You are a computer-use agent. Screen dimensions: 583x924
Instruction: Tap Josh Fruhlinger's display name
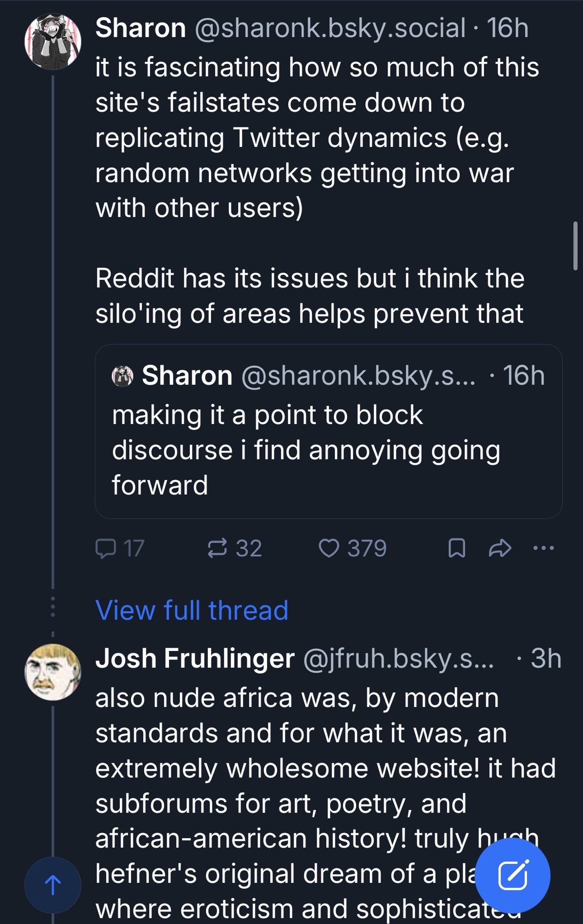coord(195,658)
